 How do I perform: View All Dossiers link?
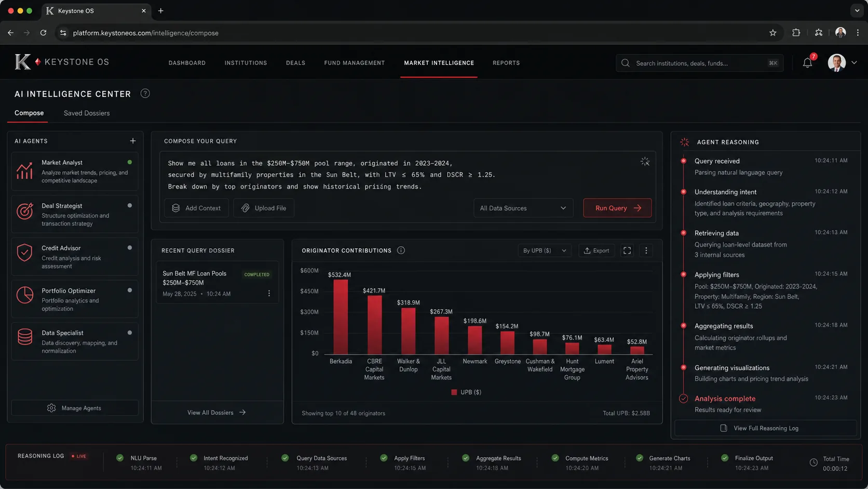[x=217, y=413]
